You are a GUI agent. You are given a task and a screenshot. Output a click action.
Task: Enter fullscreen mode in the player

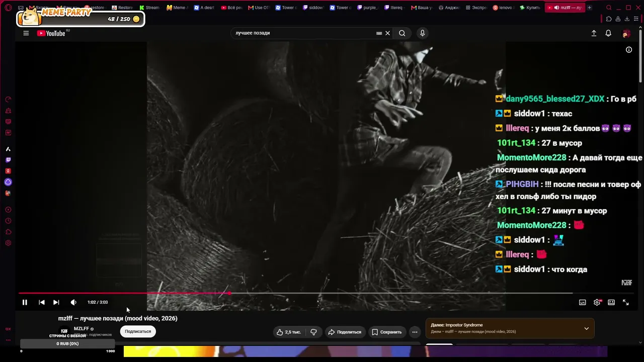pyautogui.click(x=626, y=302)
